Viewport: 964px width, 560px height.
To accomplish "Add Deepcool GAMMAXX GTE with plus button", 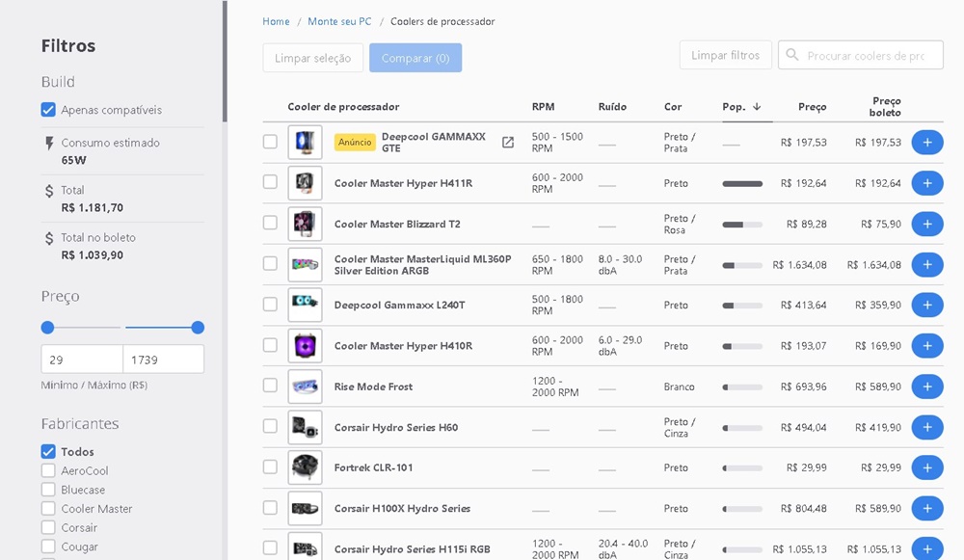I will (x=927, y=143).
